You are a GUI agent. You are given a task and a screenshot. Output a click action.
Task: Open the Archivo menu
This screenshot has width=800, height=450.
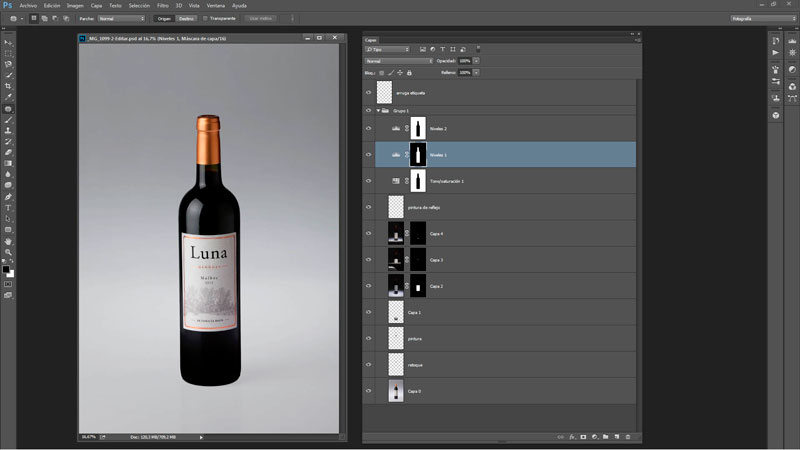(28, 6)
